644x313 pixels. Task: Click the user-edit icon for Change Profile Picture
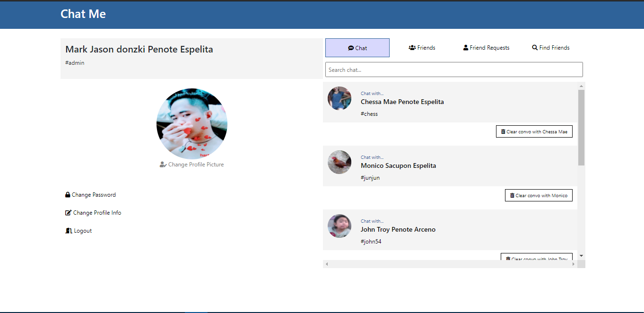163,165
